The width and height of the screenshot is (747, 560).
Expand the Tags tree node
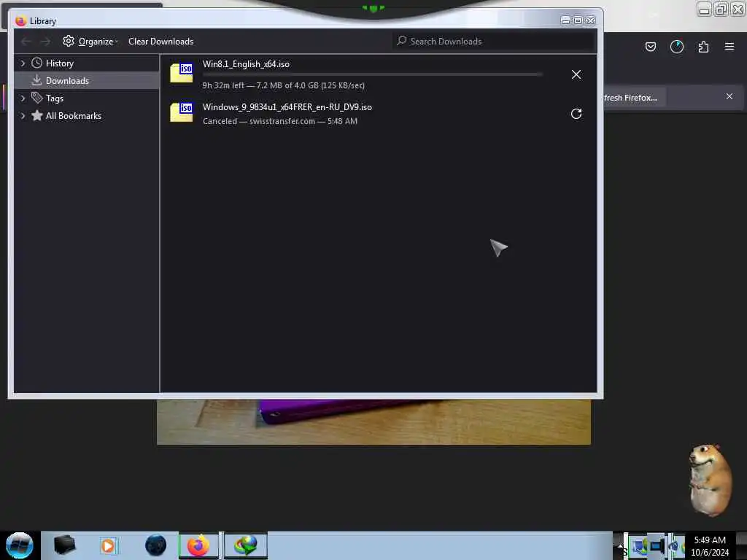(23, 98)
